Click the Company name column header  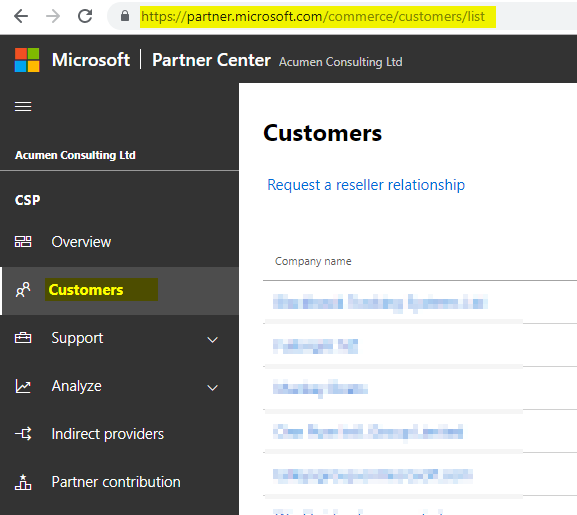coord(313,261)
